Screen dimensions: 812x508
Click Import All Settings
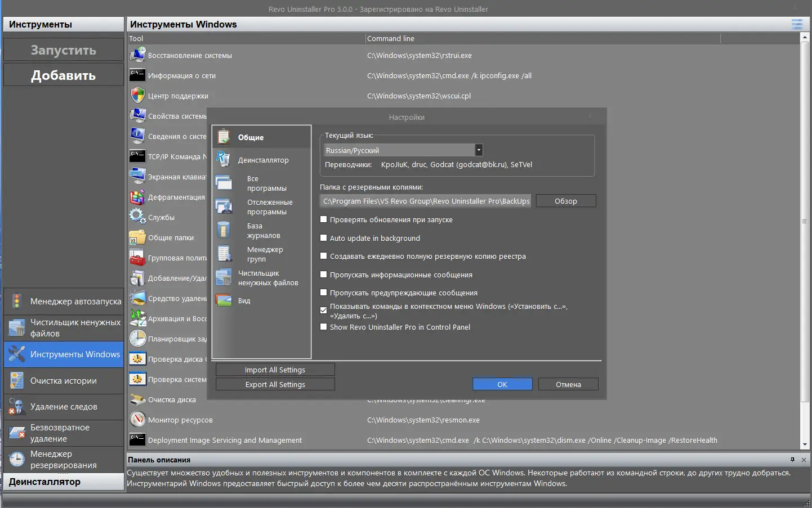coord(275,370)
